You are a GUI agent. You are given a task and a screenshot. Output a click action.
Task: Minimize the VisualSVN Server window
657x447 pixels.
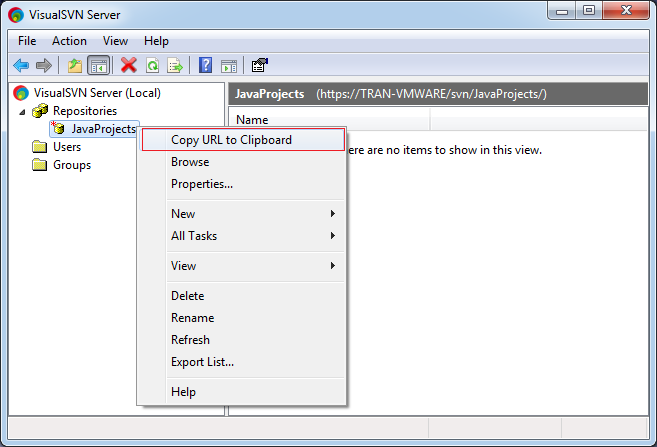tap(562, 11)
